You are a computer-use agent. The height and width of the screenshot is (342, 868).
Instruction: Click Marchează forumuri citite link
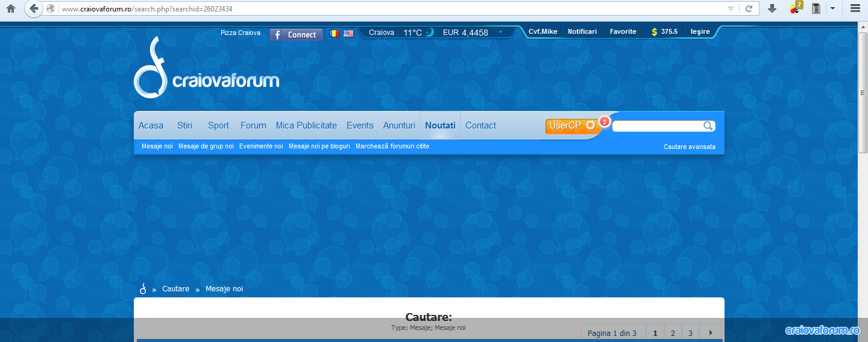coord(392,147)
